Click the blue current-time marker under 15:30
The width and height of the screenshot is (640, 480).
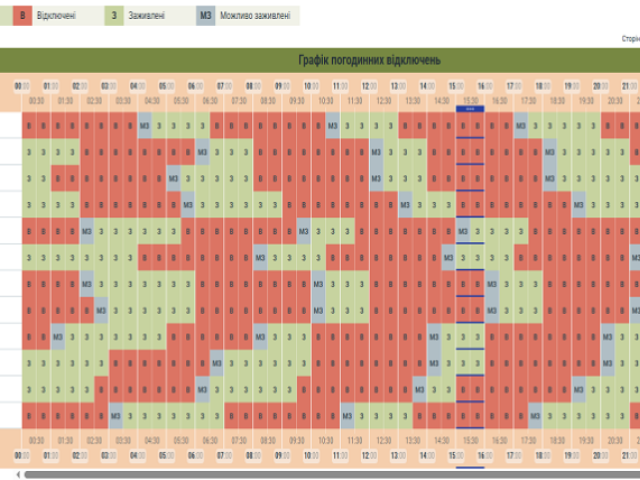click(x=470, y=109)
